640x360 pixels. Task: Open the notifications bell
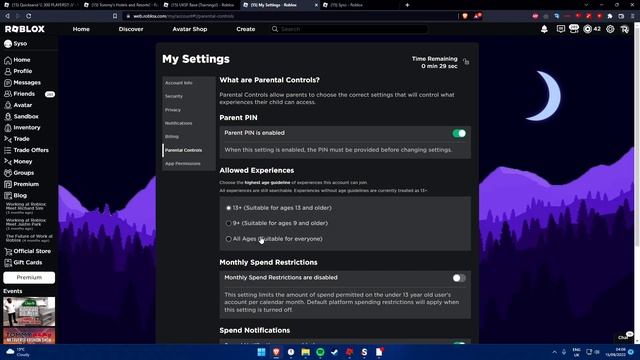(x=544, y=29)
